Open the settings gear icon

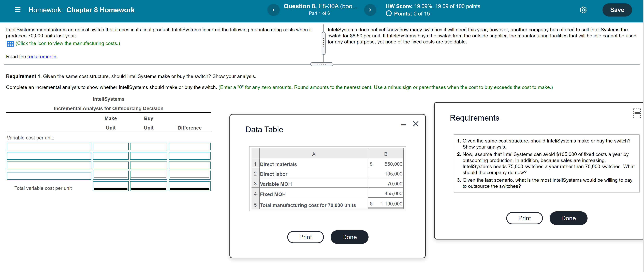click(583, 10)
